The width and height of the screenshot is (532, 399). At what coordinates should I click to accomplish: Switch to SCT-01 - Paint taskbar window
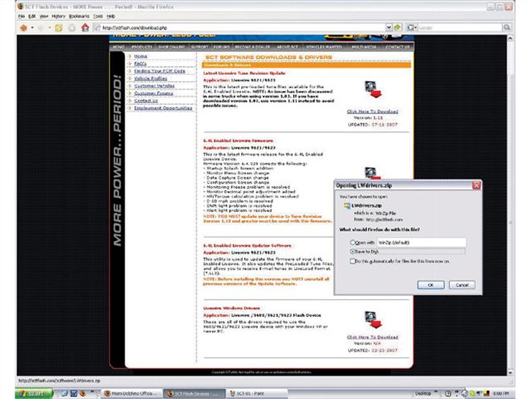tap(256, 393)
